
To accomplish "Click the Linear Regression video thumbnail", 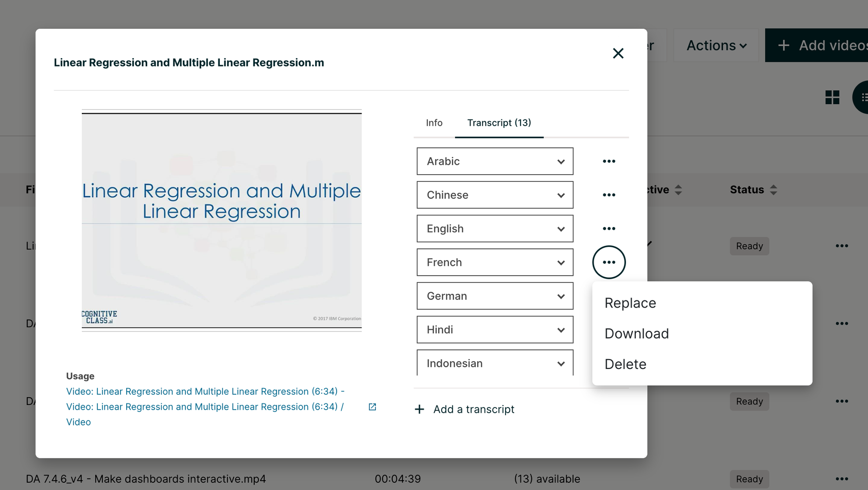I will click(221, 221).
